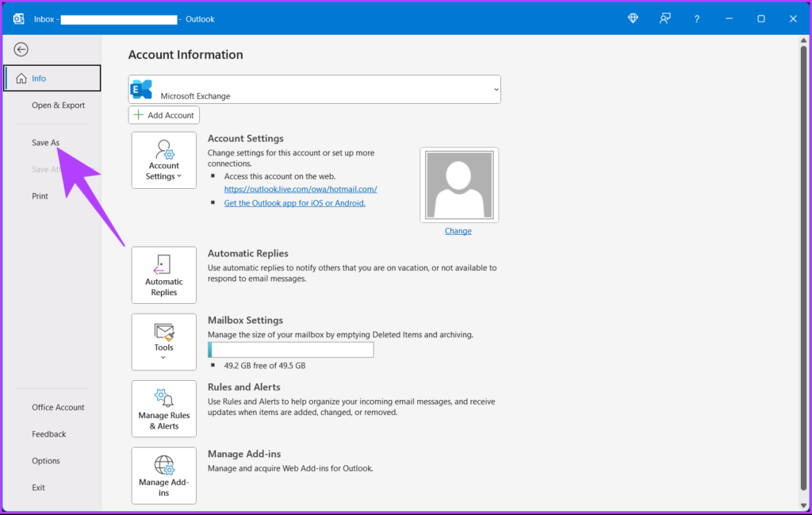The height and width of the screenshot is (515, 812).
Task: Click the Manage Add-ins heading text
Action: click(x=244, y=454)
